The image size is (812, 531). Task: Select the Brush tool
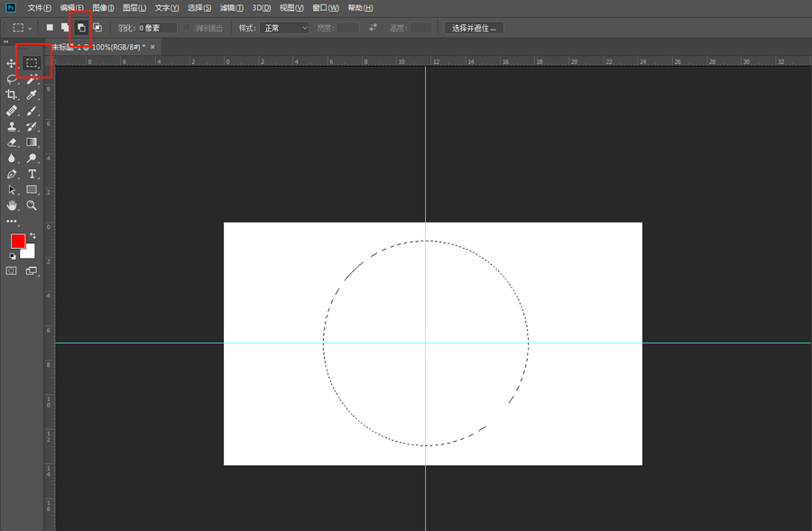point(32,111)
